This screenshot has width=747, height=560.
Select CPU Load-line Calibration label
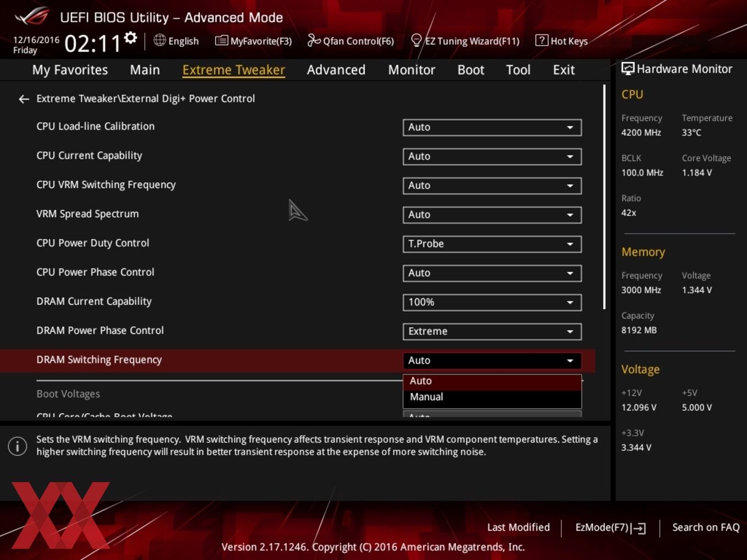(96, 126)
